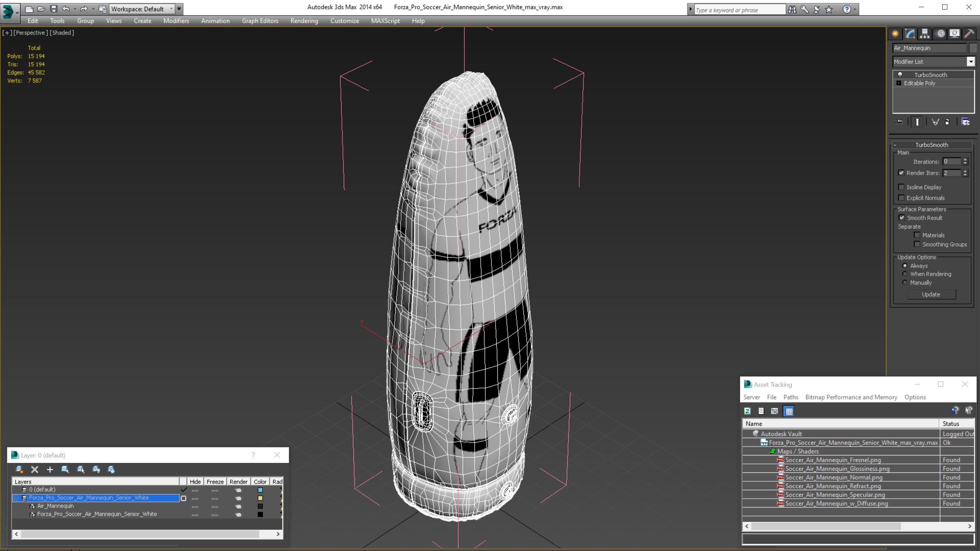Click Select Highlighted Objects and Layers icon
Screen dimensions: 980x551
pos(65,470)
